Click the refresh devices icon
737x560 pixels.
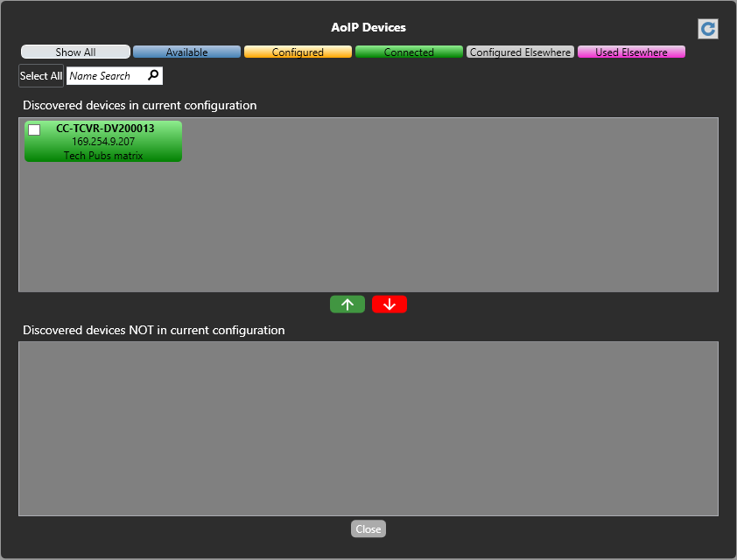(x=707, y=29)
